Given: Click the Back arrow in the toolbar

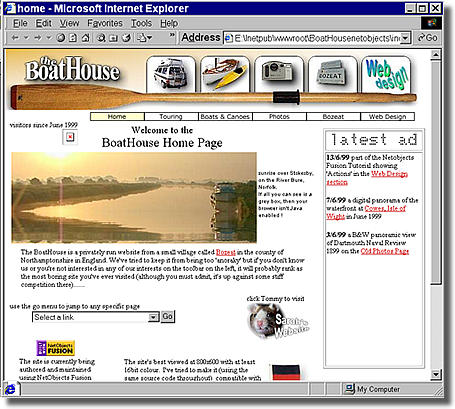Looking at the screenshot, I should coord(15,38).
